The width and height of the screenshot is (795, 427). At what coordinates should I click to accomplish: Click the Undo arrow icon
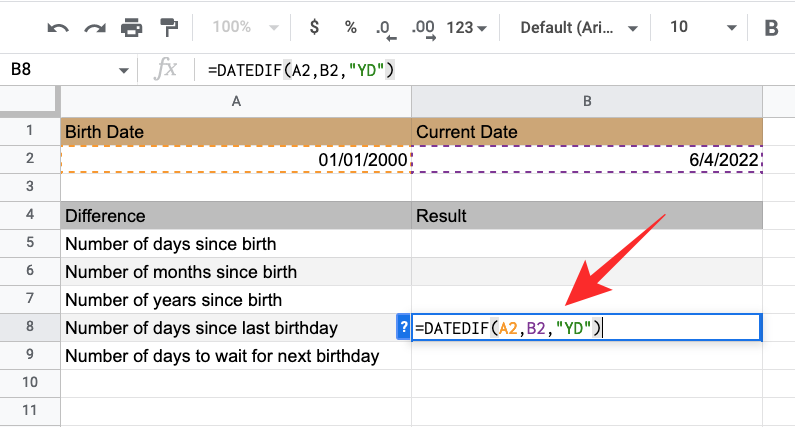58,28
